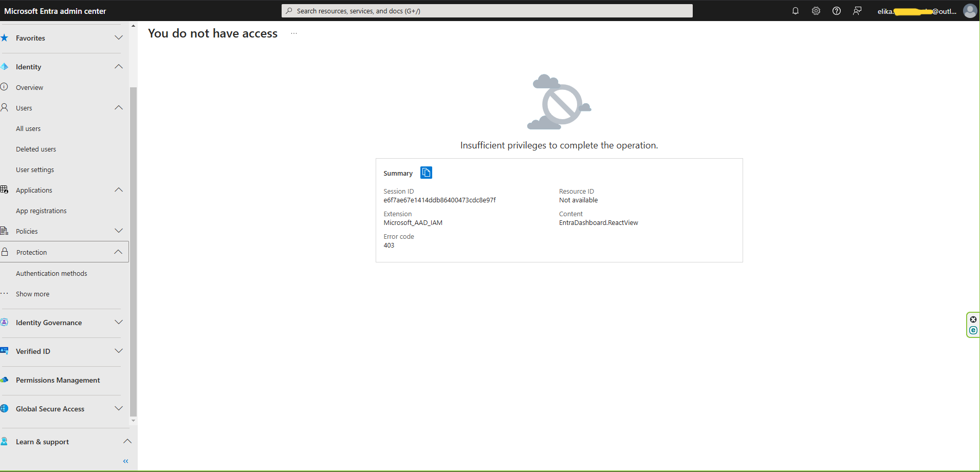The height and width of the screenshot is (472, 980).
Task: Click the Global Secure Access globe icon
Action: point(4,408)
